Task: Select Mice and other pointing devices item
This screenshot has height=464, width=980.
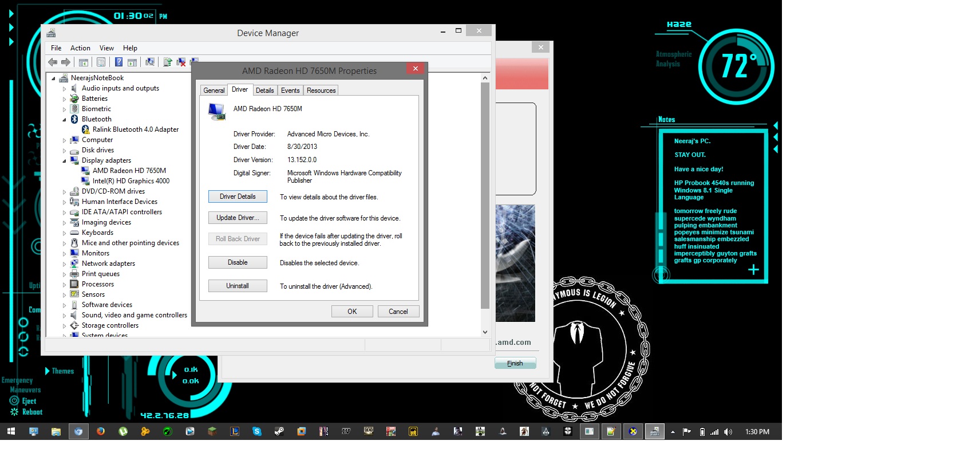Action: point(131,243)
